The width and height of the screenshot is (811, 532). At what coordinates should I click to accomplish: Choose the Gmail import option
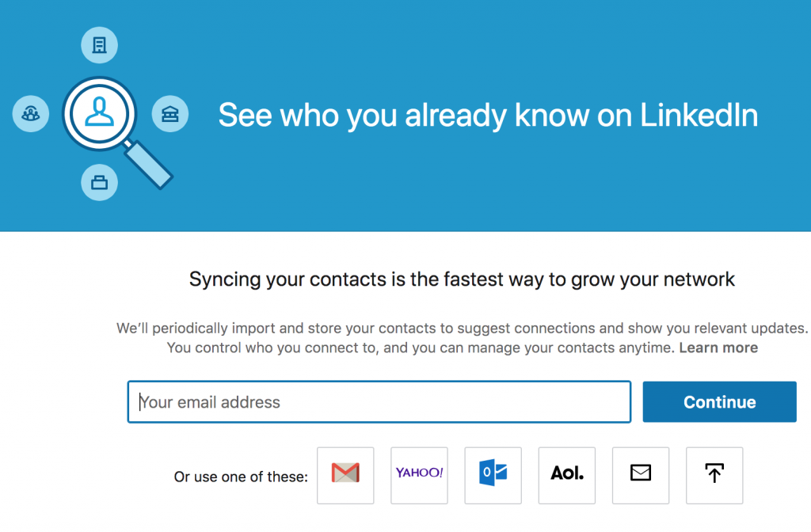pos(345,476)
